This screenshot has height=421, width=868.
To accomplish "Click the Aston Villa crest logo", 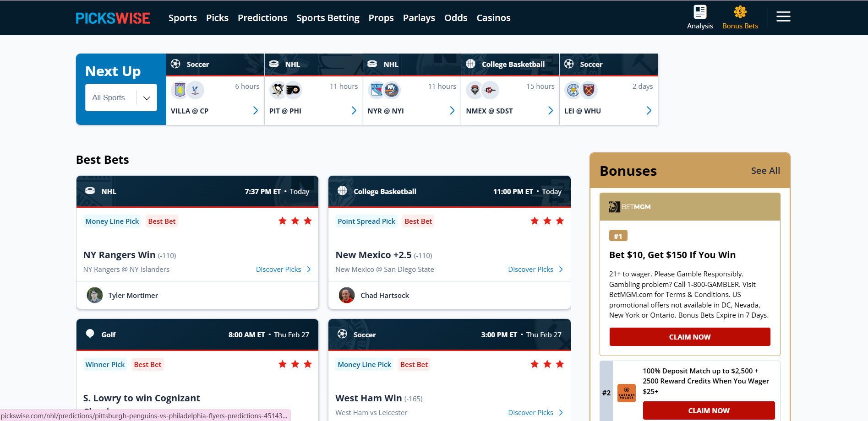I will click(180, 90).
